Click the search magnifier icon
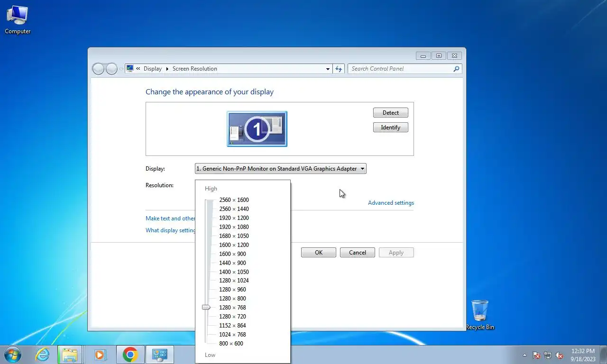This screenshot has height=364, width=607. coord(457,69)
